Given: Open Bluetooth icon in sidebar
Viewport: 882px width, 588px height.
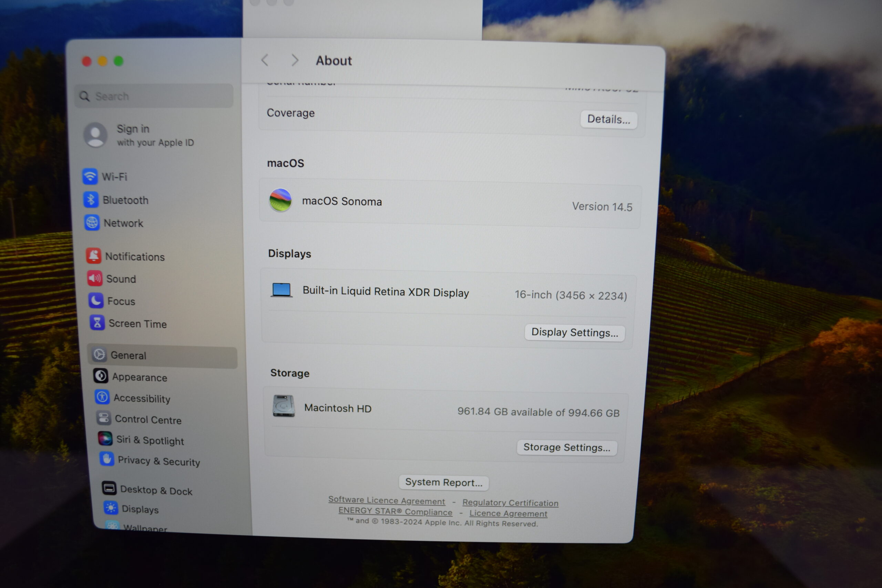Looking at the screenshot, I should click(91, 200).
